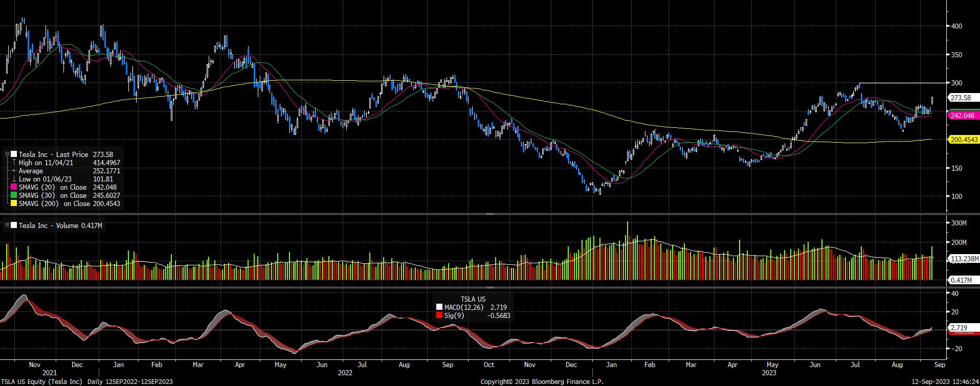
Task: Expand the Tesla Inc Volume legend
Action: (x=7, y=225)
